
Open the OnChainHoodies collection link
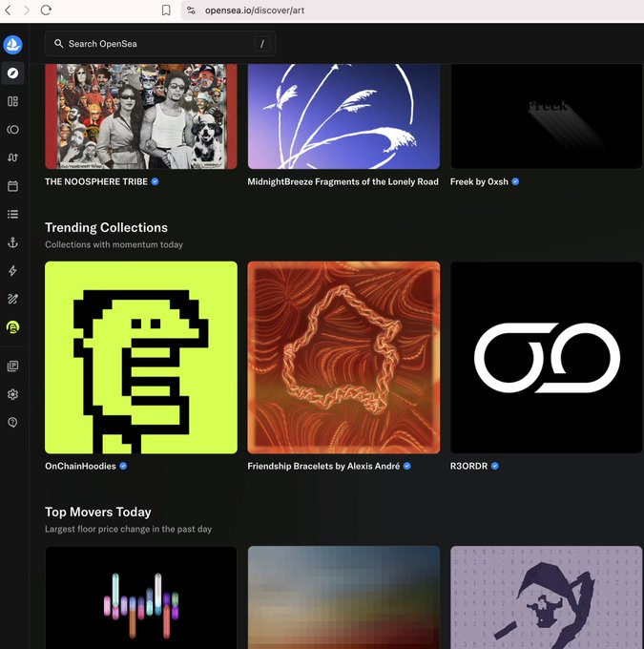coord(80,466)
